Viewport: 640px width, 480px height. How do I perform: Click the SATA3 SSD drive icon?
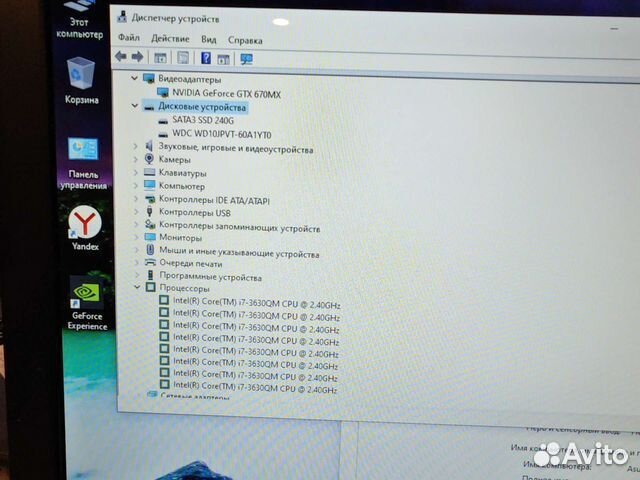pos(163,121)
